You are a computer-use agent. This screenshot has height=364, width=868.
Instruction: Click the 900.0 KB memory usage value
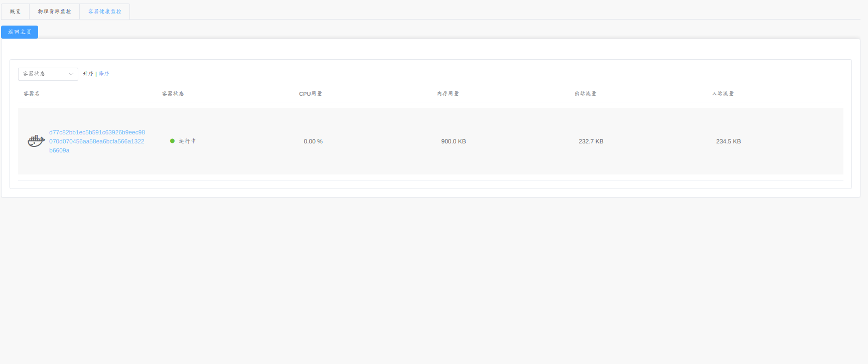[454, 141]
